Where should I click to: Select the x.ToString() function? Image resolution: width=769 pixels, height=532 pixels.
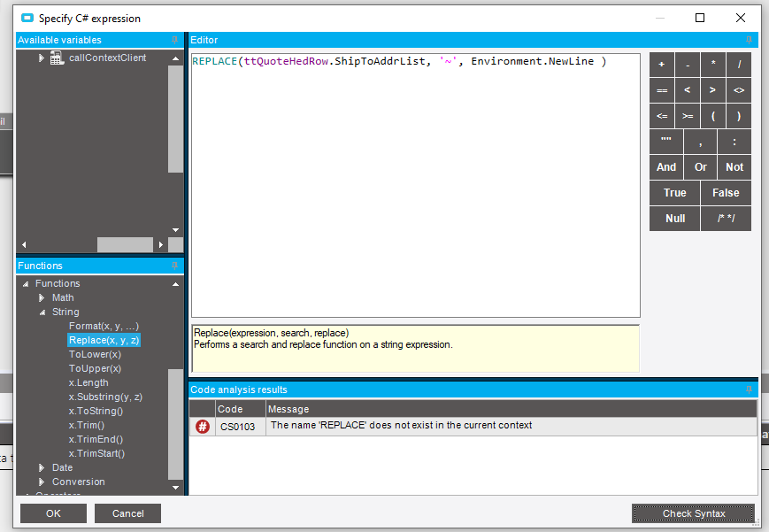[x=96, y=412]
